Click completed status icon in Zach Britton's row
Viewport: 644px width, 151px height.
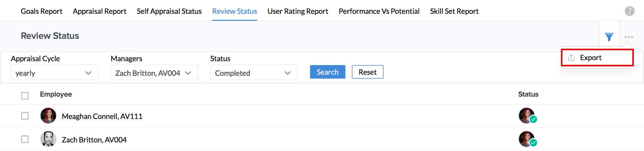pyautogui.click(x=527, y=139)
